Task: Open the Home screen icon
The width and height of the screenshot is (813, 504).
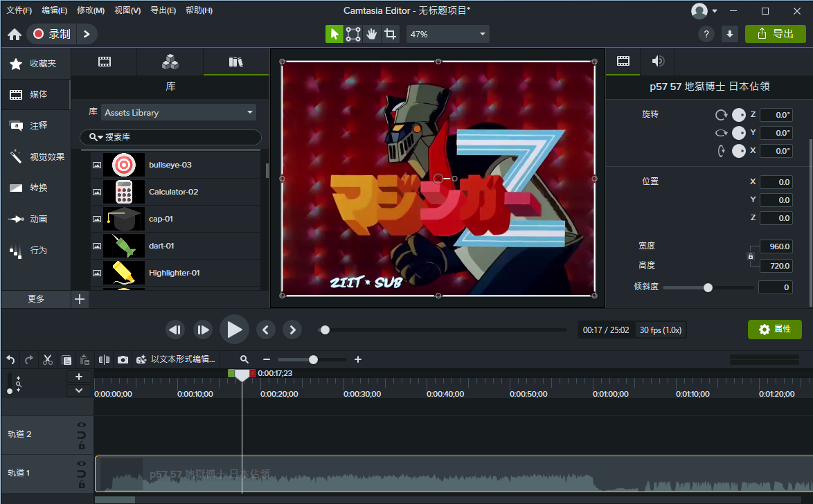Action: coord(15,34)
